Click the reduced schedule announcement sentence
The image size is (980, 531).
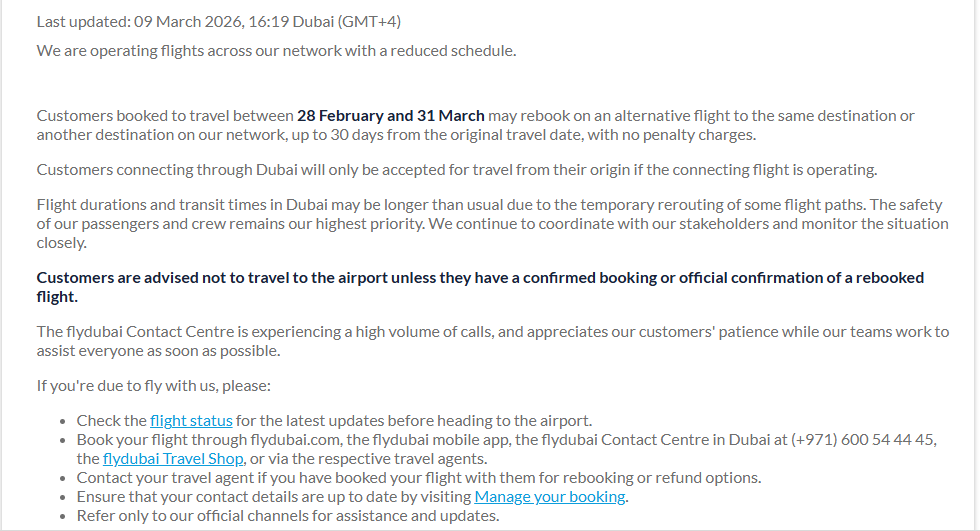(276, 50)
